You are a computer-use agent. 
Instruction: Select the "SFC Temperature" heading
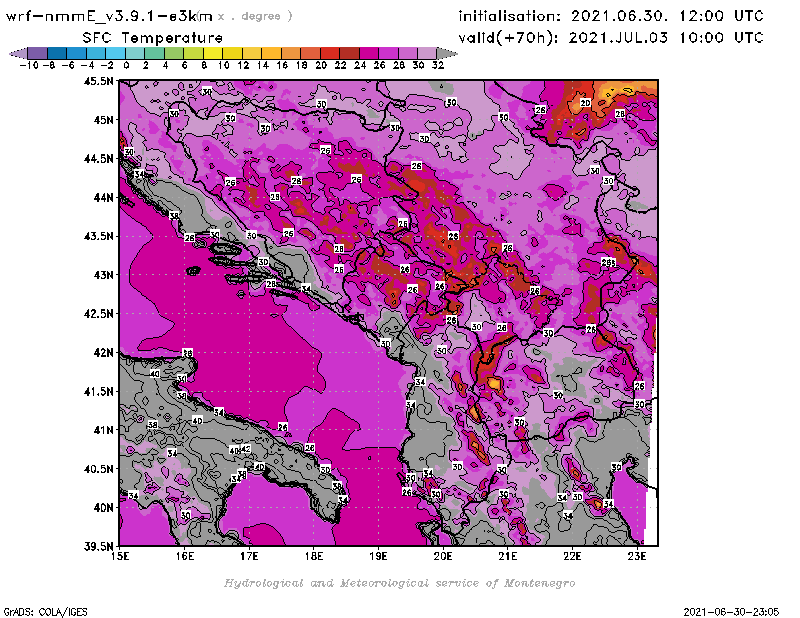point(153,38)
